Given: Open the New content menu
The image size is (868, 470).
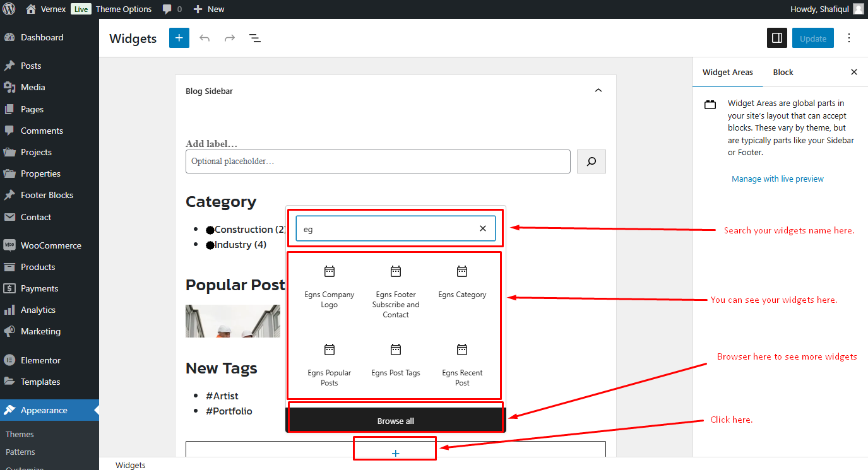Looking at the screenshot, I should click(209, 9).
